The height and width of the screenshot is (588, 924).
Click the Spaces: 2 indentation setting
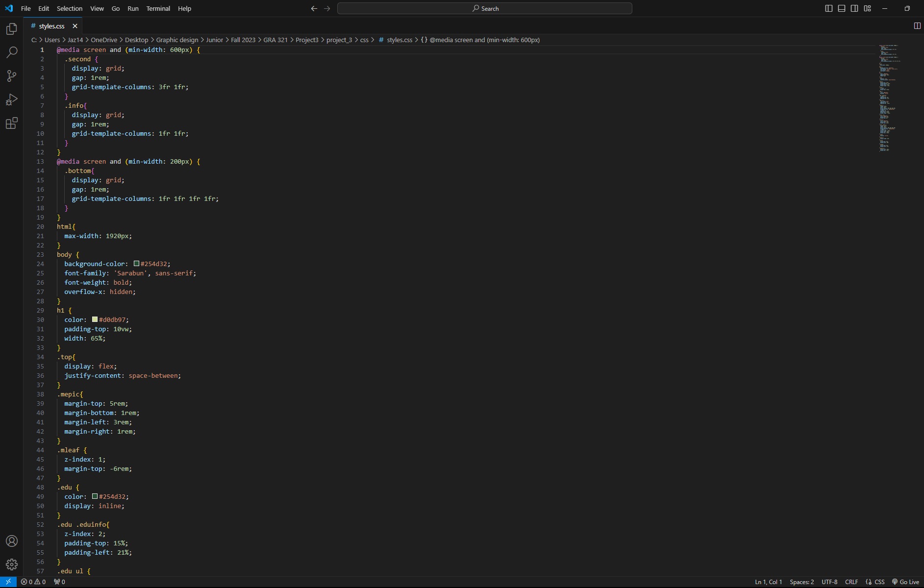pyautogui.click(x=801, y=582)
